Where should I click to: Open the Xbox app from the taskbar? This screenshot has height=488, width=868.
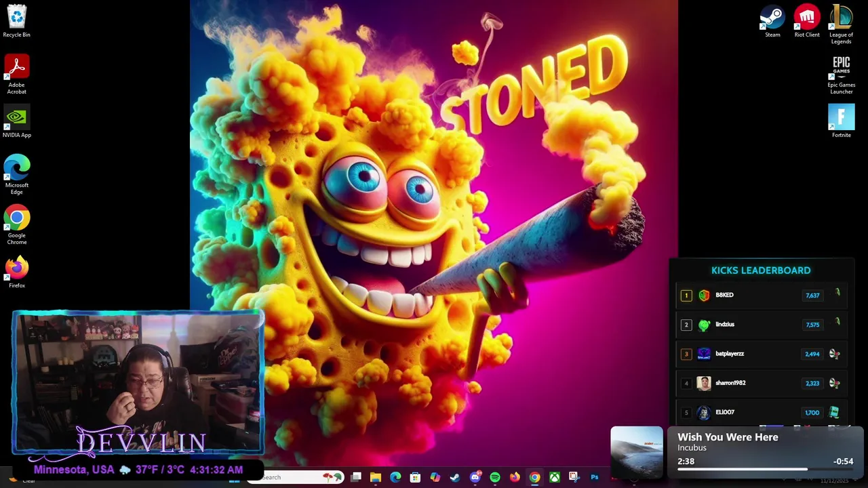[x=555, y=477]
